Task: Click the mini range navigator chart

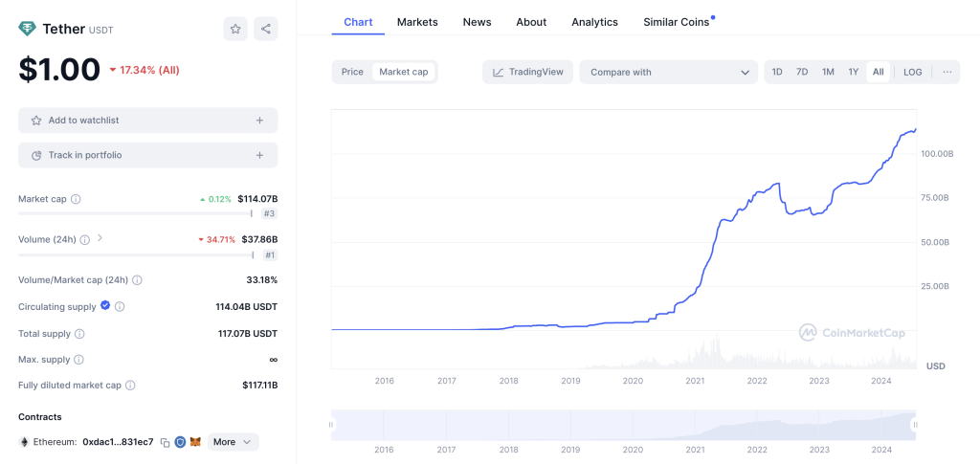Action: (623, 425)
